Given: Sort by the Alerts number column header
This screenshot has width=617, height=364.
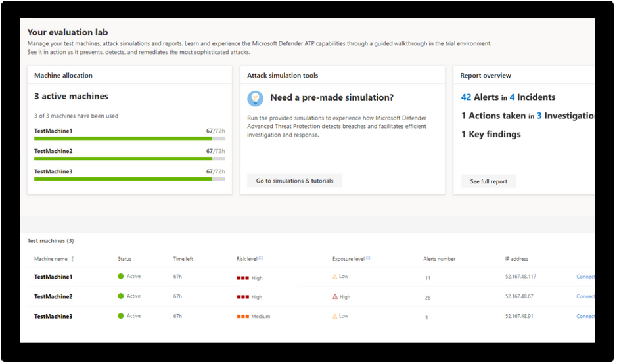Looking at the screenshot, I should 439,259.
